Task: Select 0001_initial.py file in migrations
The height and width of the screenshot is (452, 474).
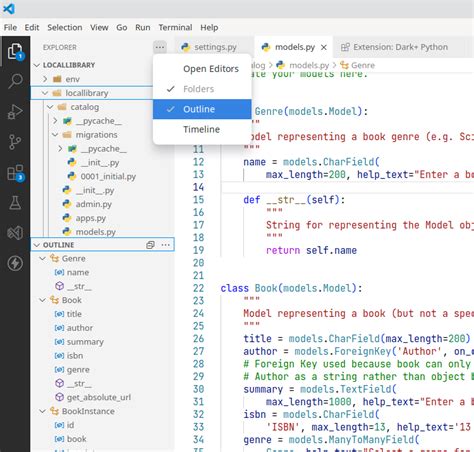Action: coord(108,176)
